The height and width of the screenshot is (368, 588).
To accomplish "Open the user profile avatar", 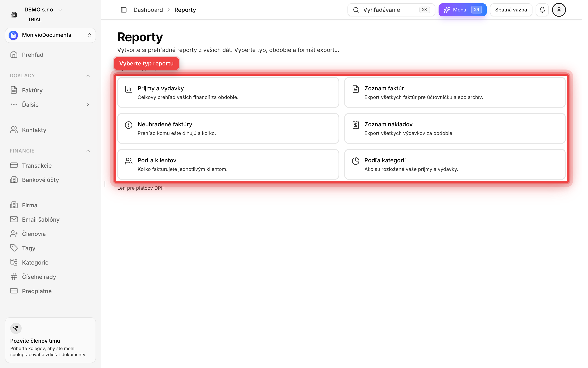I will 559,10.
